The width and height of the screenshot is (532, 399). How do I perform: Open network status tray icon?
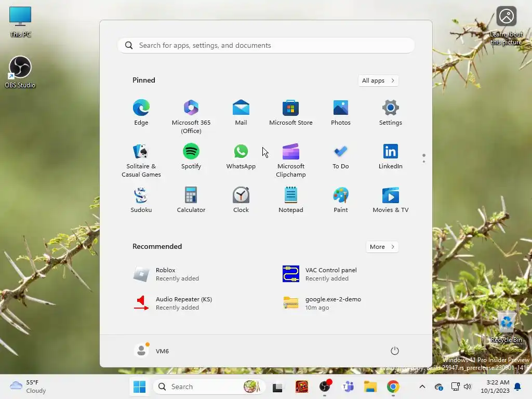[455, 387]
